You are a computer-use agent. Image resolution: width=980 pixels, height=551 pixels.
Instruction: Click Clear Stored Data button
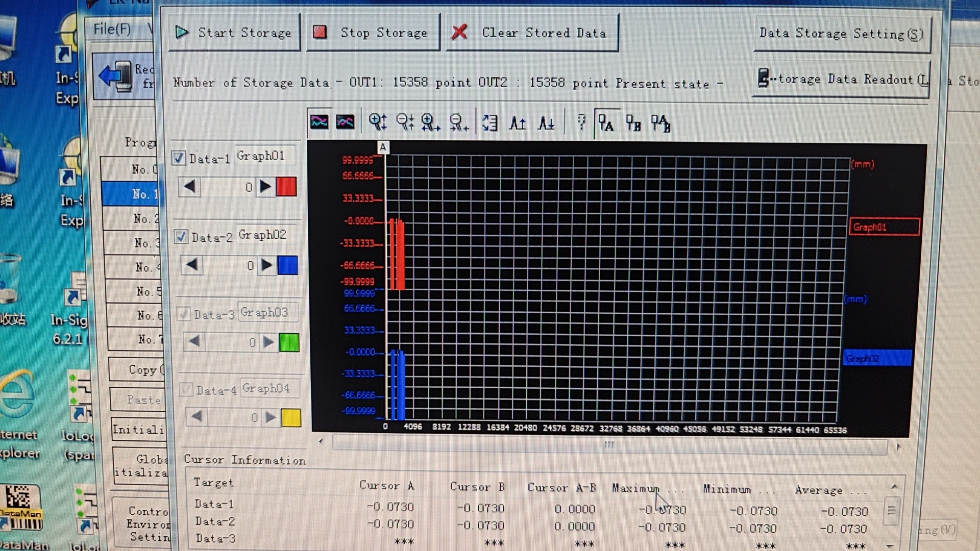tap(532, 33)
